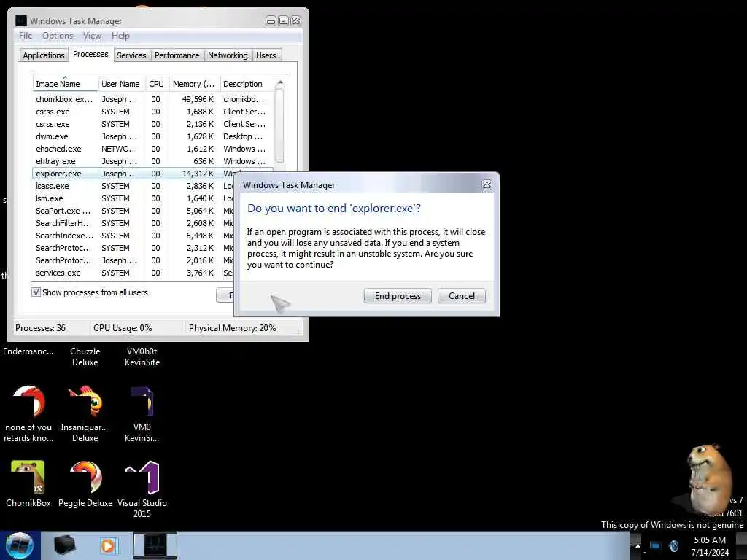Open the black box taskbar icon
The image size is (747, 560).
tap(64, 545)
